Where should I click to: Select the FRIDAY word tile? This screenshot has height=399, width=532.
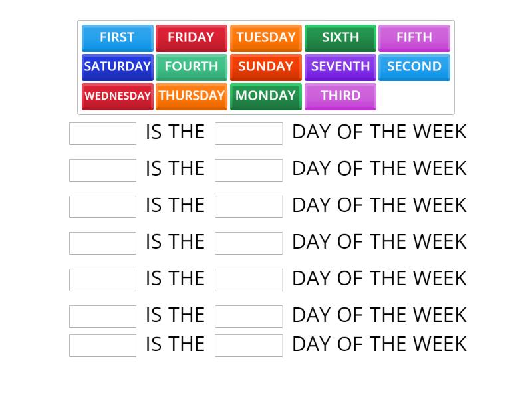coord(192,38)
